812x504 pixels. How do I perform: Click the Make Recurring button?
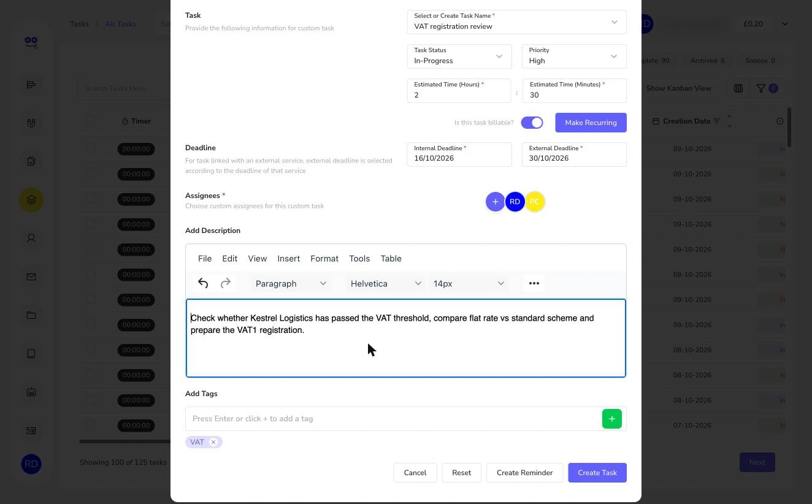point(591,123)
